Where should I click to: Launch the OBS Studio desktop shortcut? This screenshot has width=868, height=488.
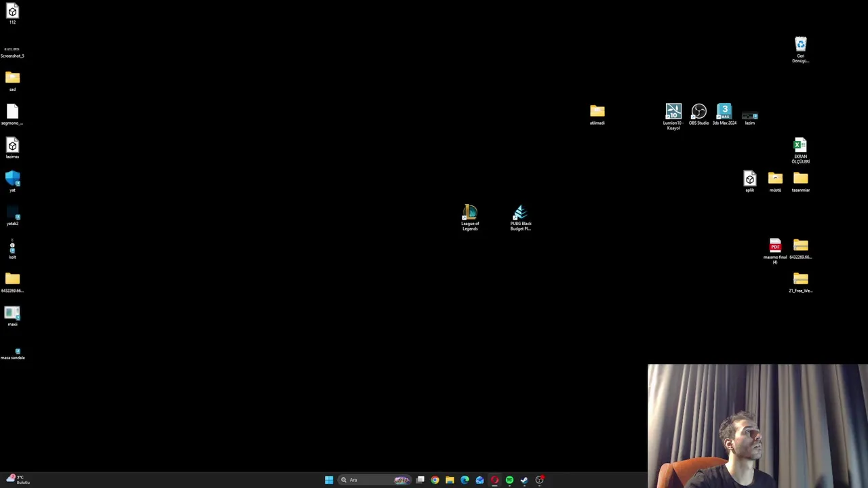pos(699,115)
